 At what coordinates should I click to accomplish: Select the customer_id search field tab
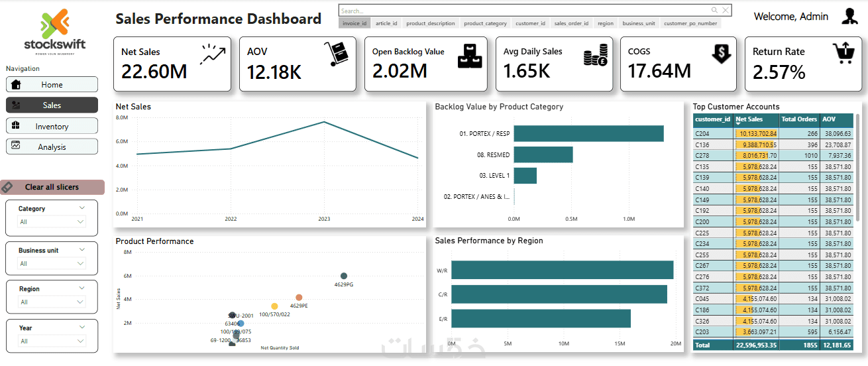pyautogui.click(x=531, y=23)
